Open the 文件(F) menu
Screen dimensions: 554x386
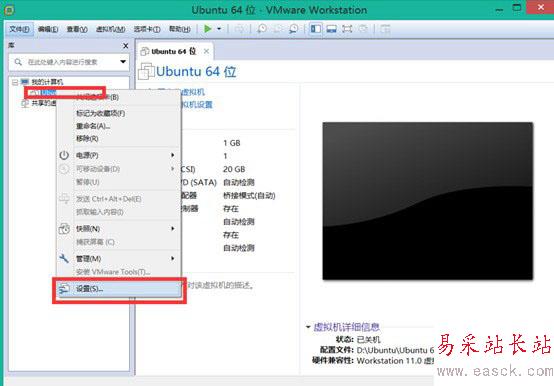[19, 29]
